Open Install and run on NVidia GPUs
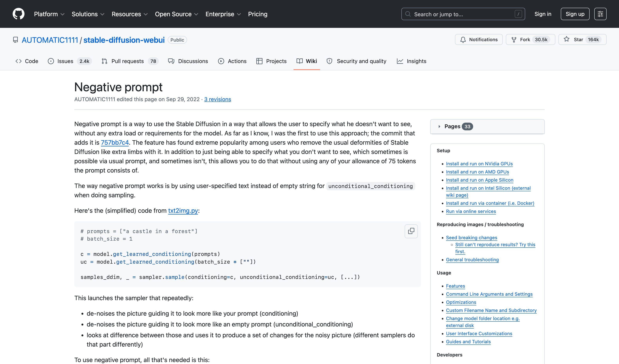The width and height of the screenshot is (619, 364). click(x=479, y=164)
